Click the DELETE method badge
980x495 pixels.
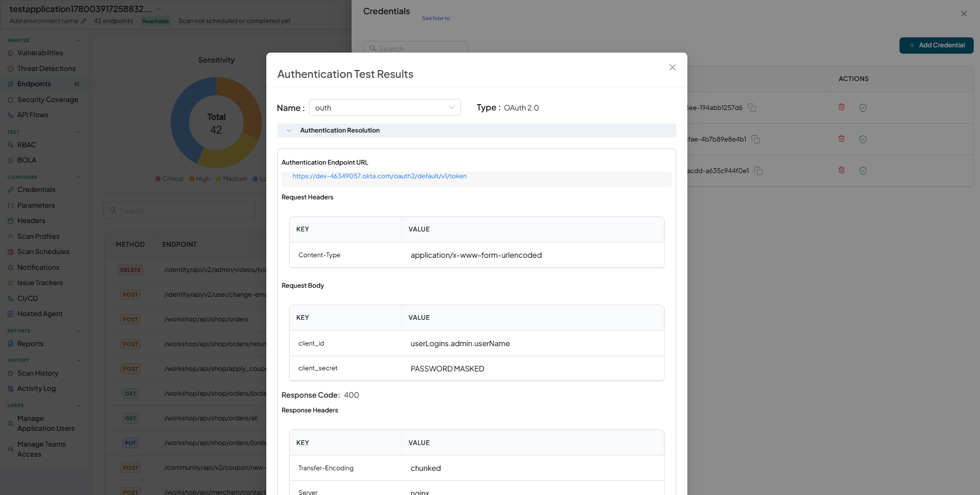pos(131,270)
